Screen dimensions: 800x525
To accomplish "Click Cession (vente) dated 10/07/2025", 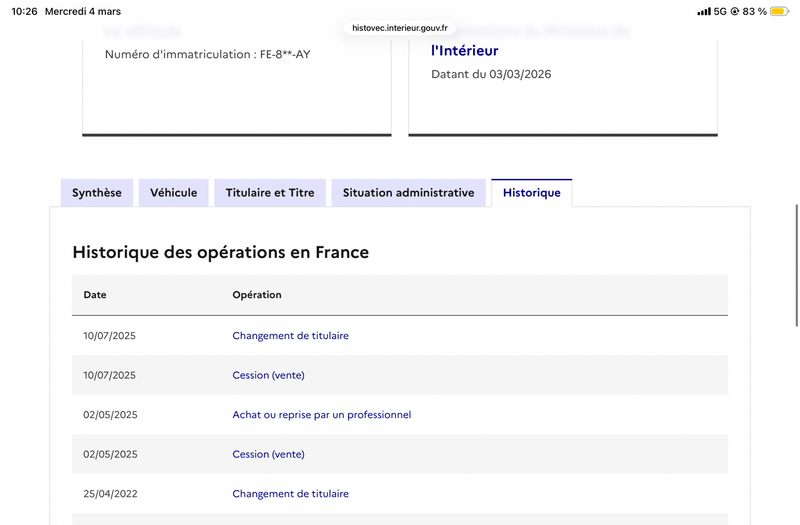I will [268, 375].
